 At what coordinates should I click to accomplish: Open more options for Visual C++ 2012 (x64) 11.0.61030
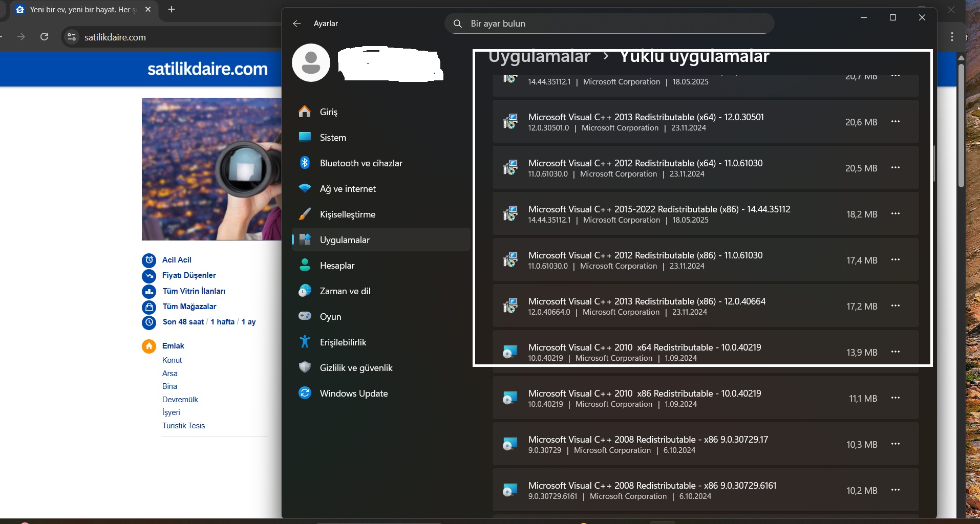896,168
